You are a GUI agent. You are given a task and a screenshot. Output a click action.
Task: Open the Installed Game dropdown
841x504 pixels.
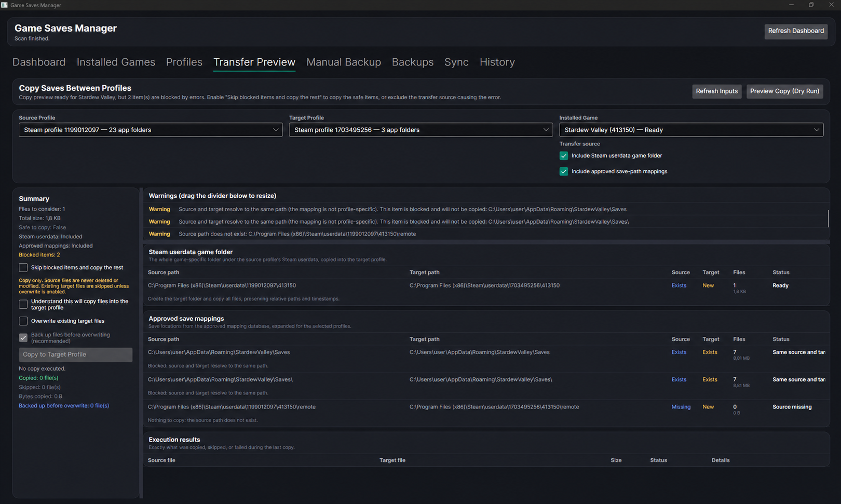(691, 130)
